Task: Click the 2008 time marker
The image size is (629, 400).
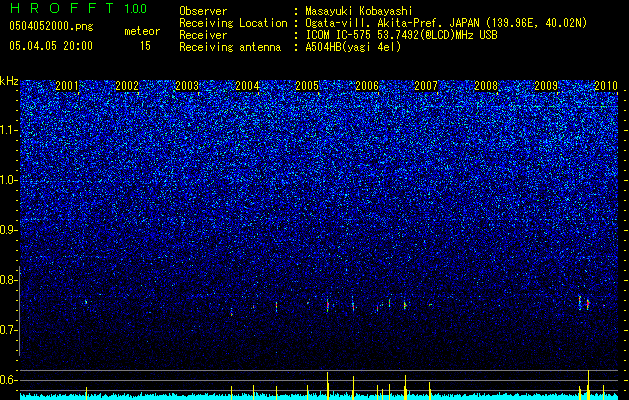Action: point(486,85)
